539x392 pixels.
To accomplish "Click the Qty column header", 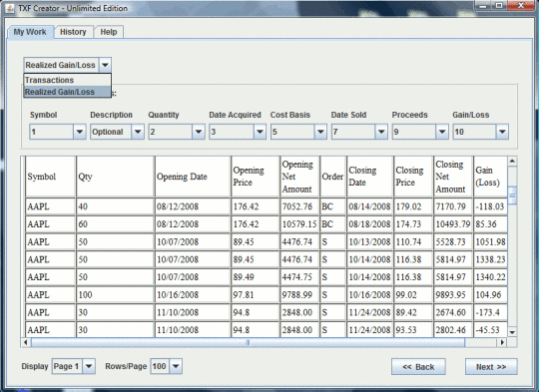I will (x=116, y=177).
